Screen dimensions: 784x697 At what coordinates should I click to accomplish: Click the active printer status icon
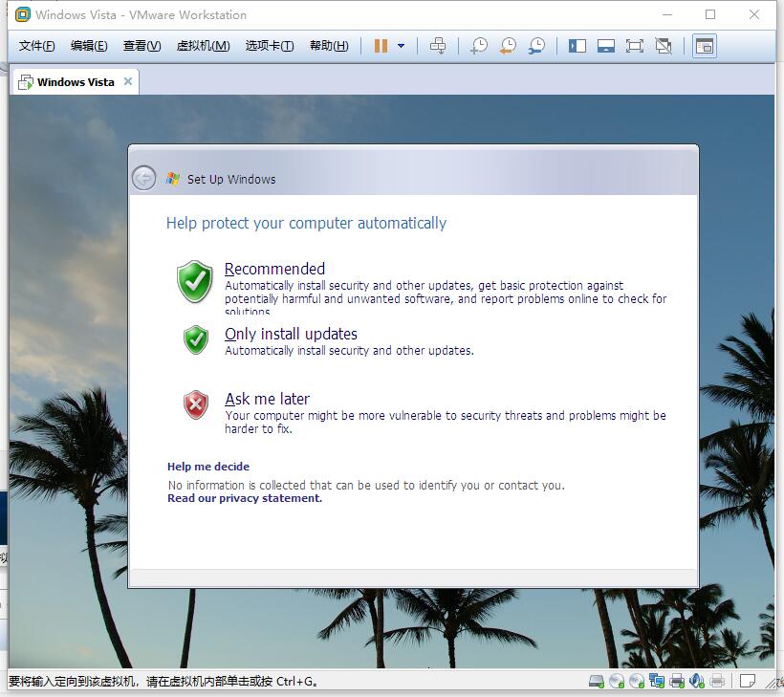[677, 681]
